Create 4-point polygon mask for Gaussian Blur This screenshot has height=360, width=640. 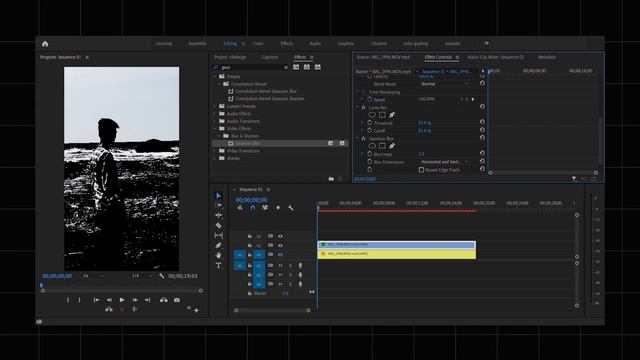pos(382,146)
